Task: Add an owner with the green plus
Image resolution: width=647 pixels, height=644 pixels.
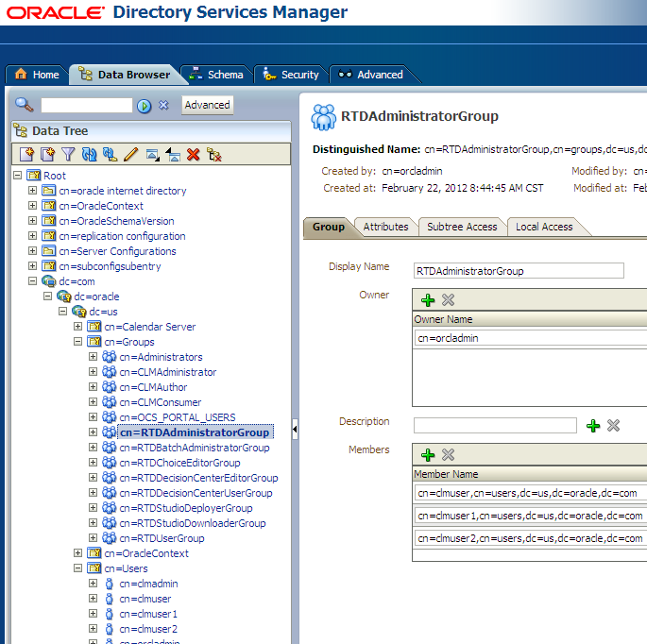Action: point(428,300)
